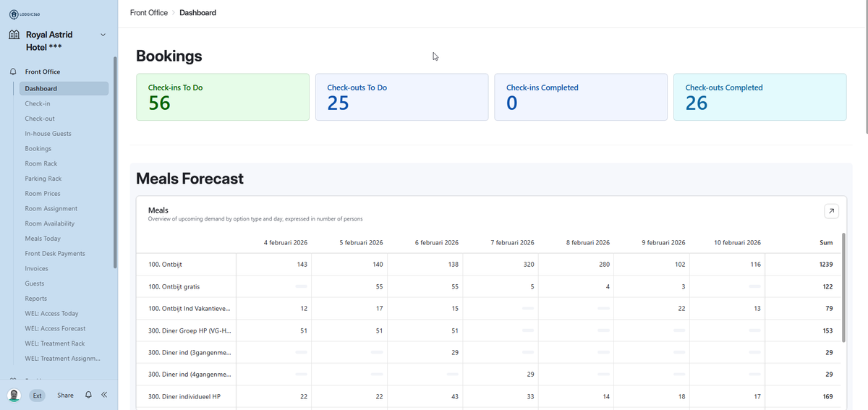This screenshot has width=868, height=410.
Task: Open Invoices in the sidebar
Action: click(x=36, y=268)
